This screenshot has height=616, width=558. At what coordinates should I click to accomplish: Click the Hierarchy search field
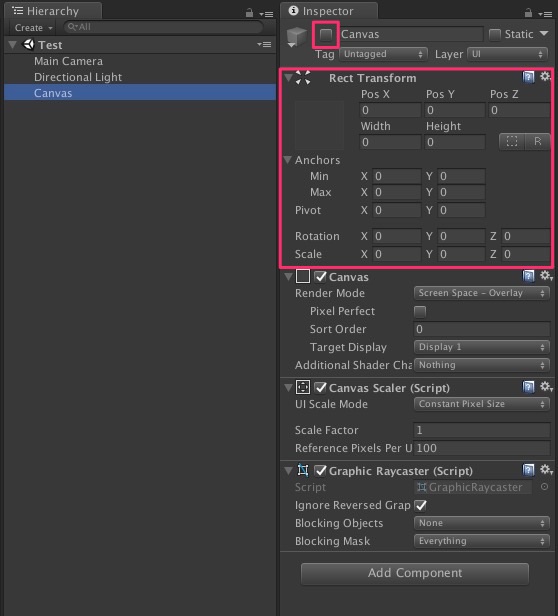pyautogui.click(x=163, y=27)
